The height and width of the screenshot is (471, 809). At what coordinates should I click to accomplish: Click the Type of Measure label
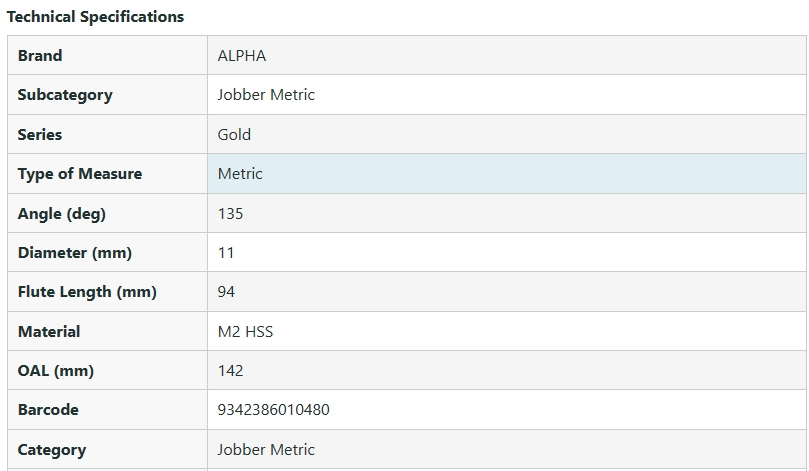click(80, 174)
